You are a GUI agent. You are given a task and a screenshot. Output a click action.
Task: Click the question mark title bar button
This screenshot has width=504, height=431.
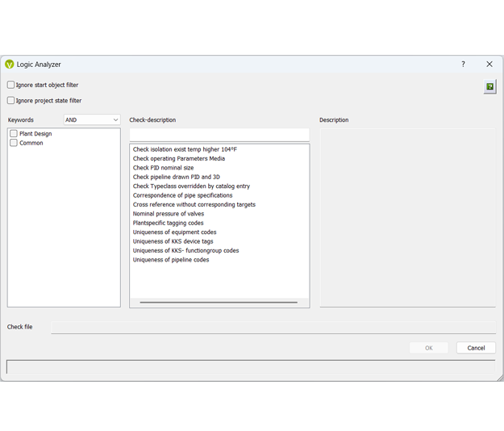coord(463,65)
